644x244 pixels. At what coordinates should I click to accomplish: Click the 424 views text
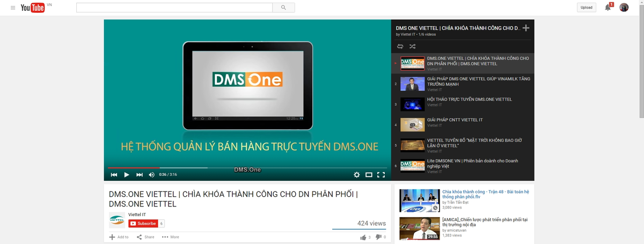pyautogui.click(x=371, y=223)
